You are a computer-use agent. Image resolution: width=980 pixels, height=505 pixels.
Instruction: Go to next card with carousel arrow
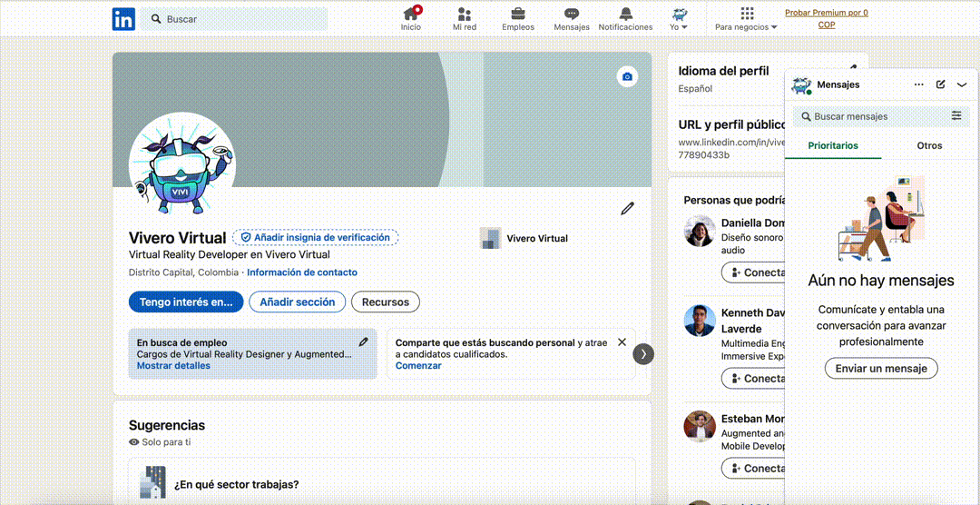(643, 354)
